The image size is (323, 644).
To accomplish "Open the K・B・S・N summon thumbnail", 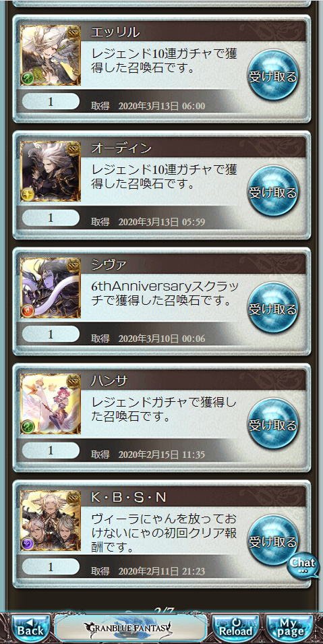I will click(51, 520).
